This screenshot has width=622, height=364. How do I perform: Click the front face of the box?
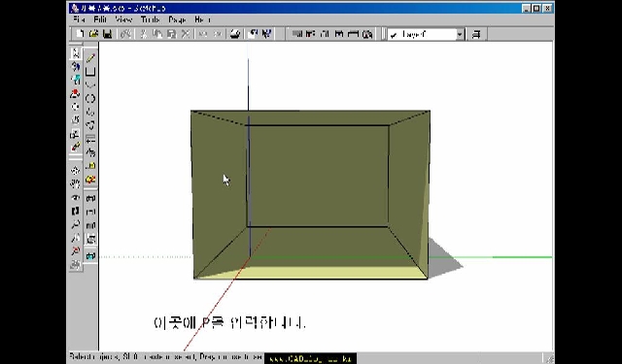(318, 177)
